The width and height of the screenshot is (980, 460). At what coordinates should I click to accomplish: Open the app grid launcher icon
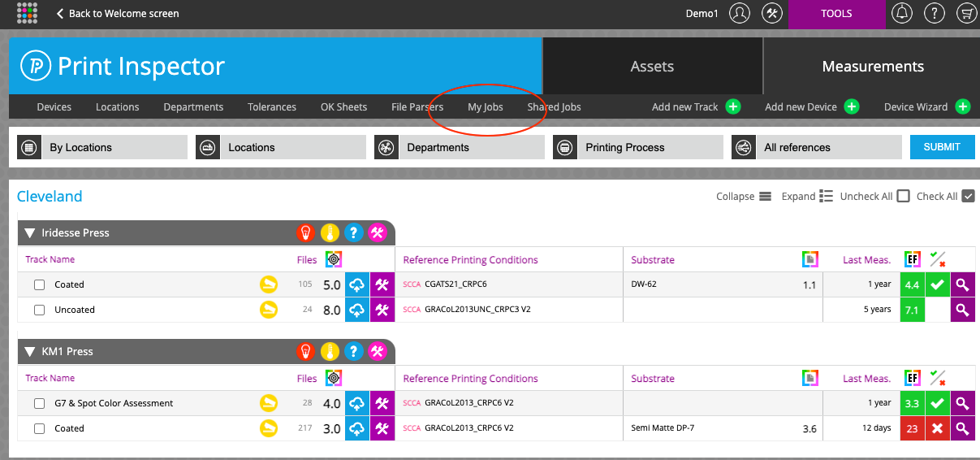(x=27, y=13)
